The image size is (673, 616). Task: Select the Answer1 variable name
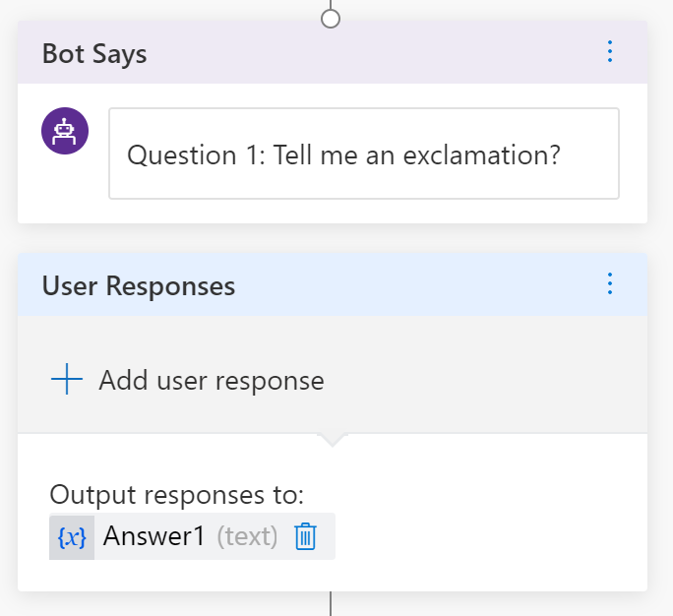(153, 536)
